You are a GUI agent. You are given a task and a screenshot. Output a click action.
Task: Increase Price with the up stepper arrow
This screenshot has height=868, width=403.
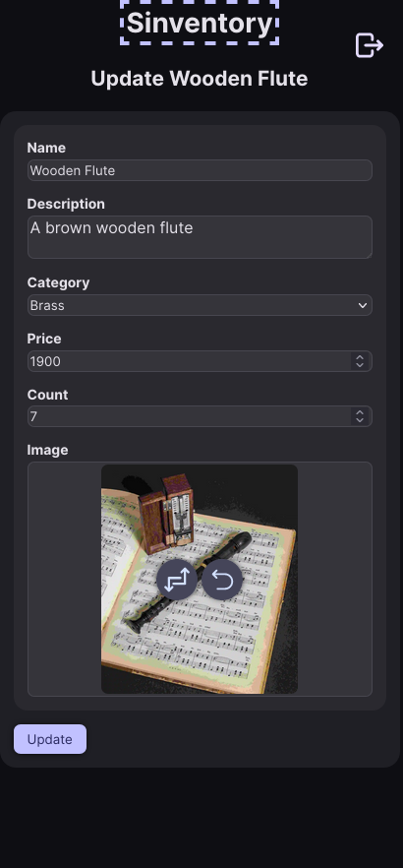coord(360,357)
